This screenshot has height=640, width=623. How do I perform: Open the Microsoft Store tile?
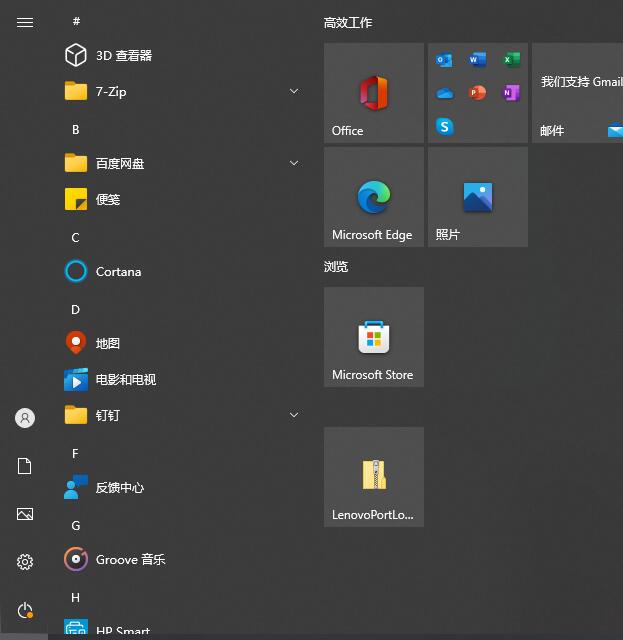coord(373,337)
